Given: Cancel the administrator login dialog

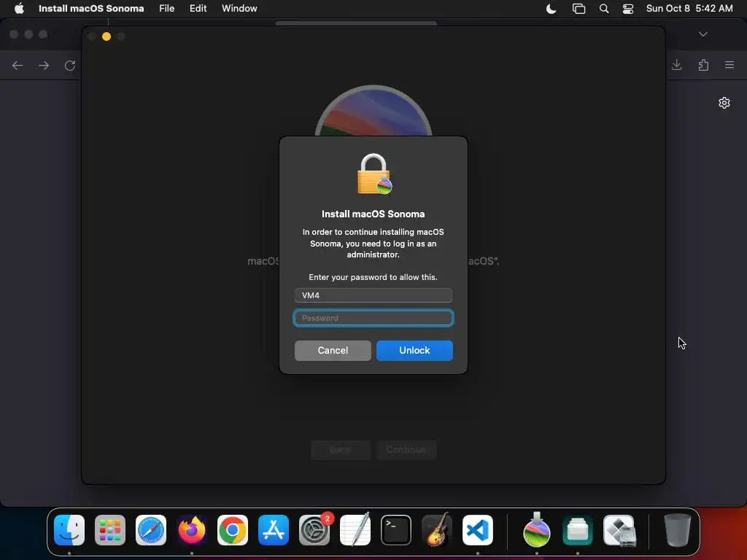Looking at the screenshot, I should click(x=333, y=351).
